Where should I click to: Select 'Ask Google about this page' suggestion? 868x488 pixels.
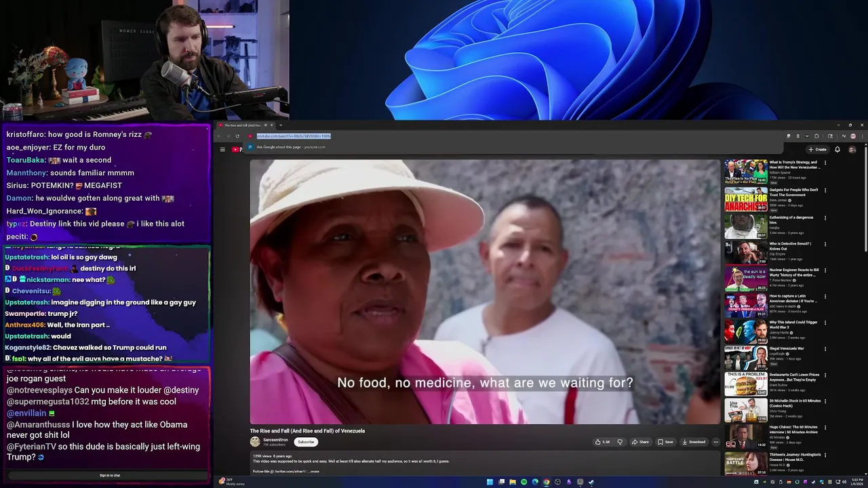tap(291, 147)
